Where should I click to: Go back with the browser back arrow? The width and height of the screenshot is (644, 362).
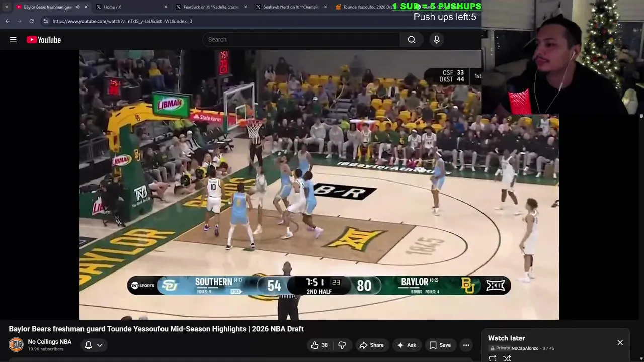8,21
